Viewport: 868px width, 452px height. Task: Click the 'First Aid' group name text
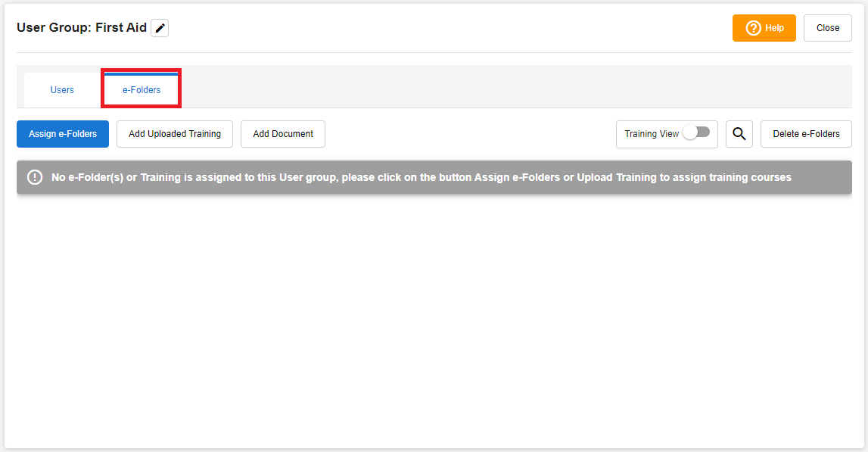121,28
